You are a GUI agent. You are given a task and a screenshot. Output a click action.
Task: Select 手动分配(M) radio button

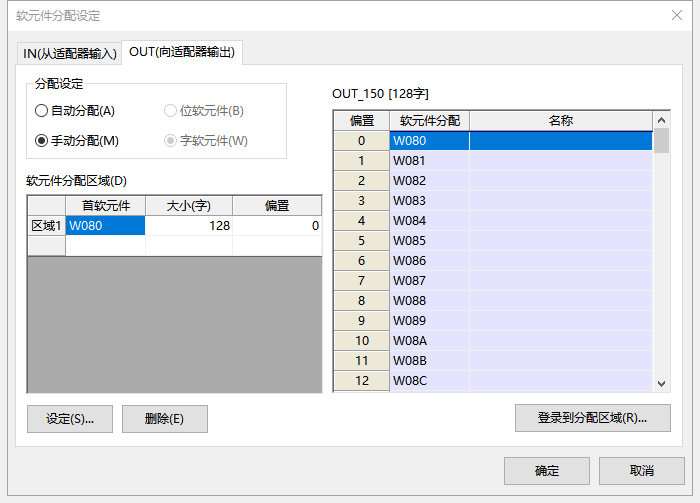coord(42,141)
